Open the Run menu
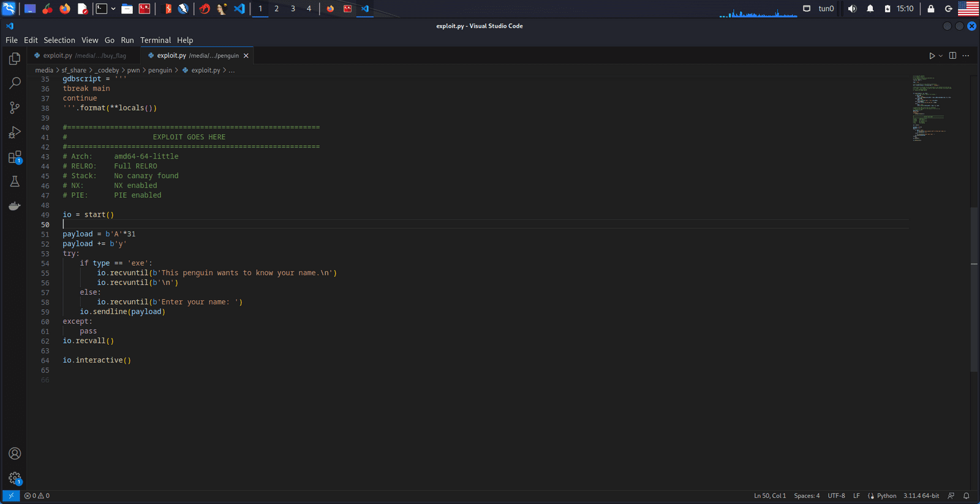The image size is (980, 504). [x=127, y=40]
